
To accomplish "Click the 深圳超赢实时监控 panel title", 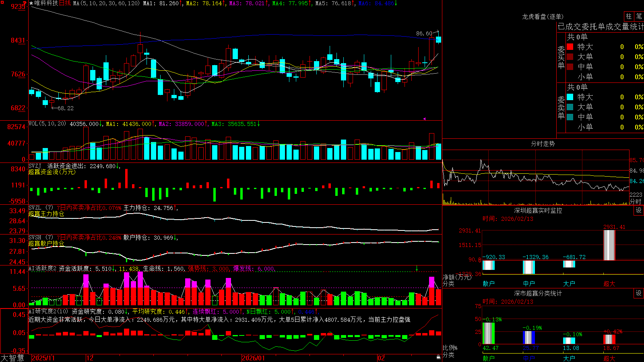I will pyautogui.click(x=538, y=210).
